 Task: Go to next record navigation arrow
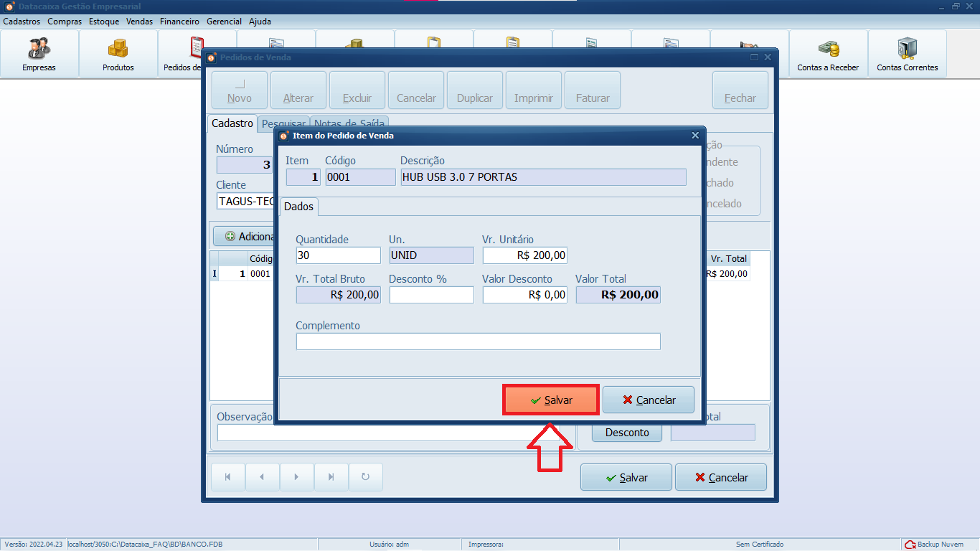tap(296, 477)
